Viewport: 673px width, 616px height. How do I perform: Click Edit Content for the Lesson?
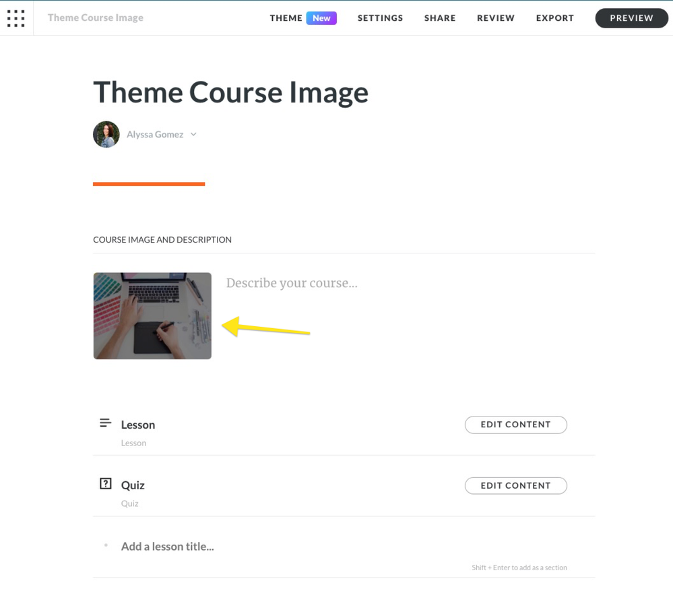click(x=515, y=425)
